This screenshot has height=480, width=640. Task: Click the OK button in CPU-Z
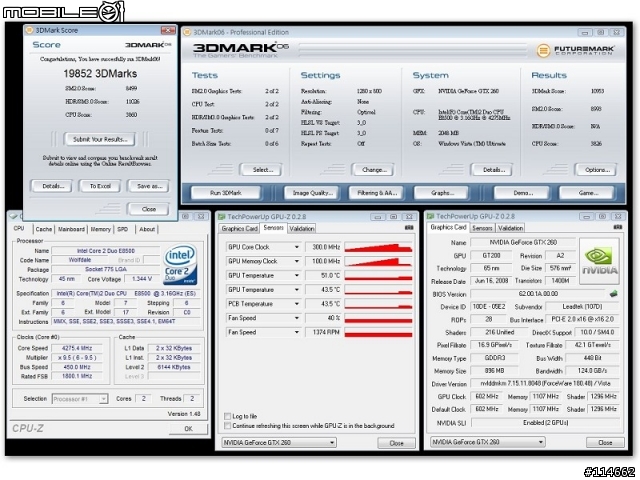tap(188, 429)
